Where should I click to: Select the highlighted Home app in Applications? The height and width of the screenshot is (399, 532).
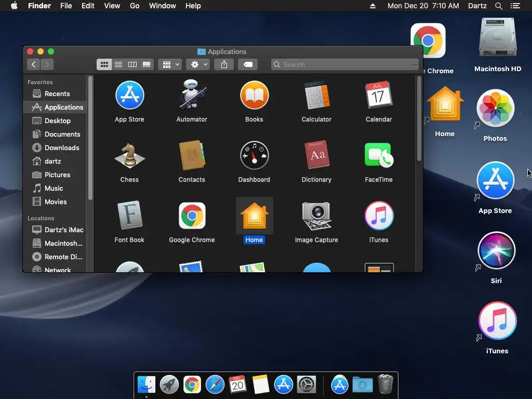click(x=254, y=216)
